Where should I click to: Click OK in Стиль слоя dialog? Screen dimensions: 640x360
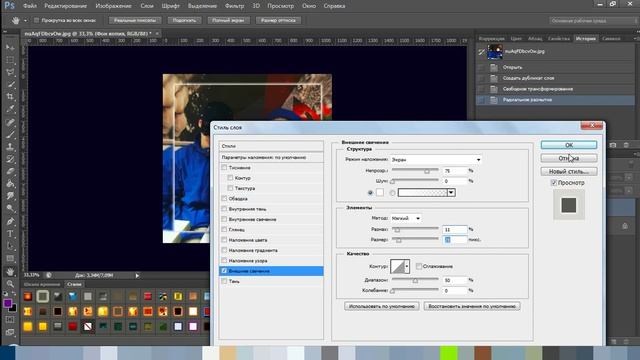point(569,145)
